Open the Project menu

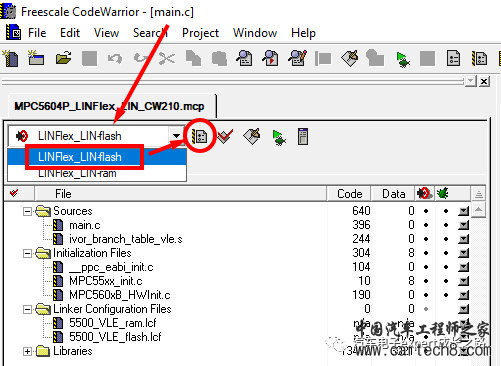pyautogui.click(x=200, y=33)
